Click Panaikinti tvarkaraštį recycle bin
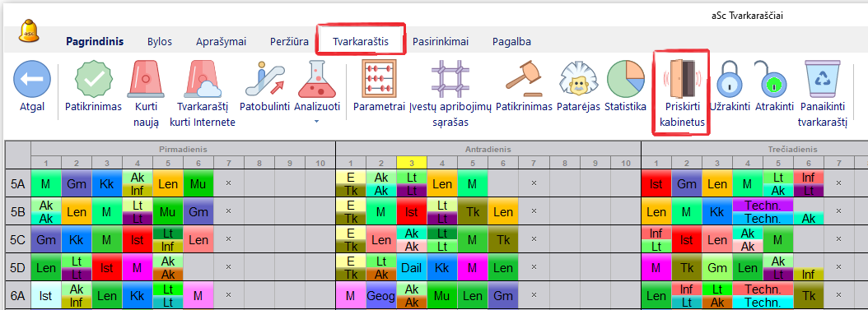 coord(822,80)
